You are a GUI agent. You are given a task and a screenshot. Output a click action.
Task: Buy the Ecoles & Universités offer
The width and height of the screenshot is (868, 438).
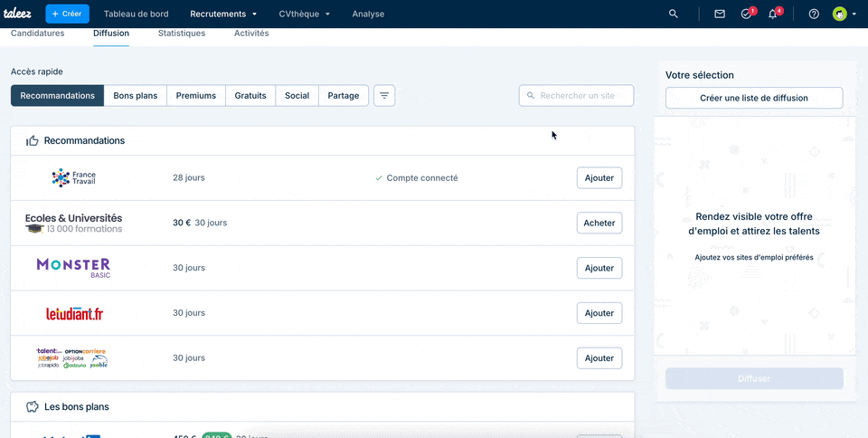tap(599, 224)
